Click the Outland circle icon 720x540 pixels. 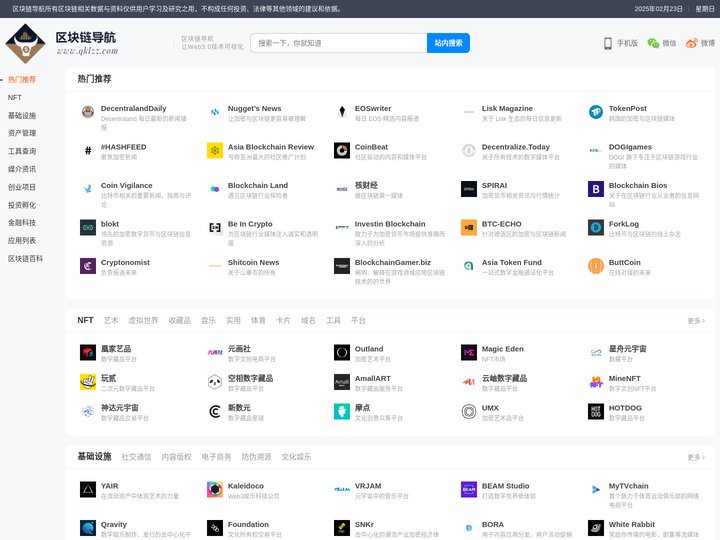pyautogui.click(x=342, y=352)
